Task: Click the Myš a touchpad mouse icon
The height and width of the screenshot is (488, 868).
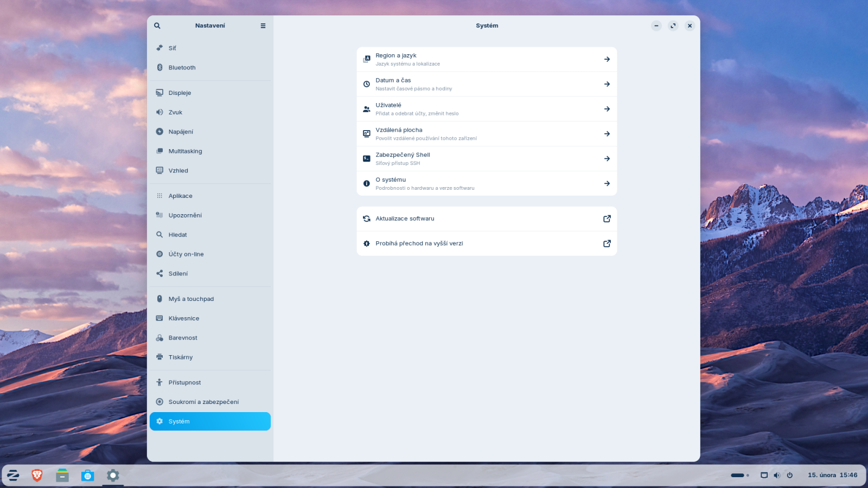Action: [x=159, y=299]
